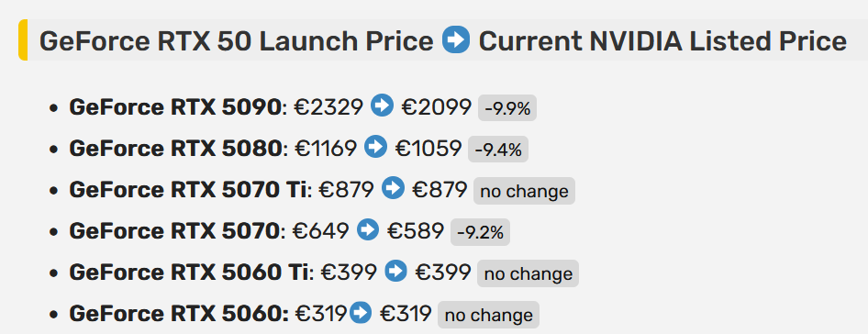Click the no change badge after €319 €319

[488, 315]
